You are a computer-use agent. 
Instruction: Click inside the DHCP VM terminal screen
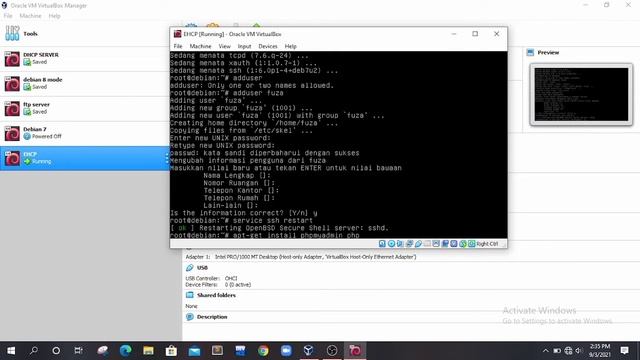point(339,145)
